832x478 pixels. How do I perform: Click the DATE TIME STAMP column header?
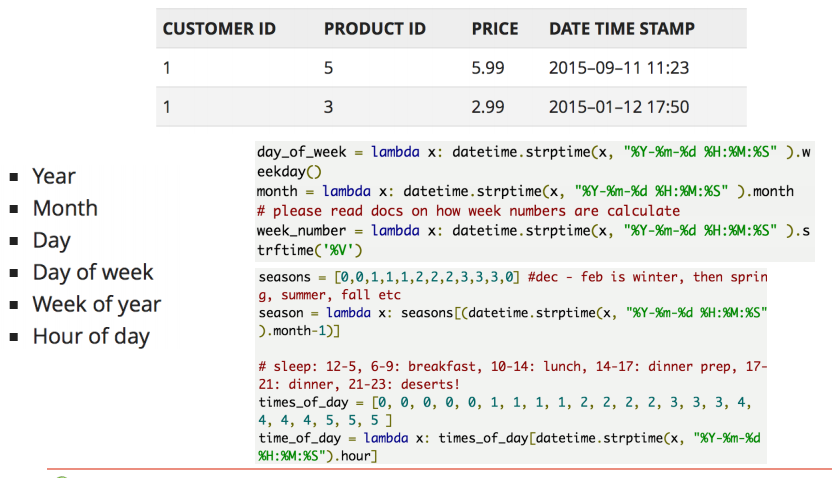(622, 29)
